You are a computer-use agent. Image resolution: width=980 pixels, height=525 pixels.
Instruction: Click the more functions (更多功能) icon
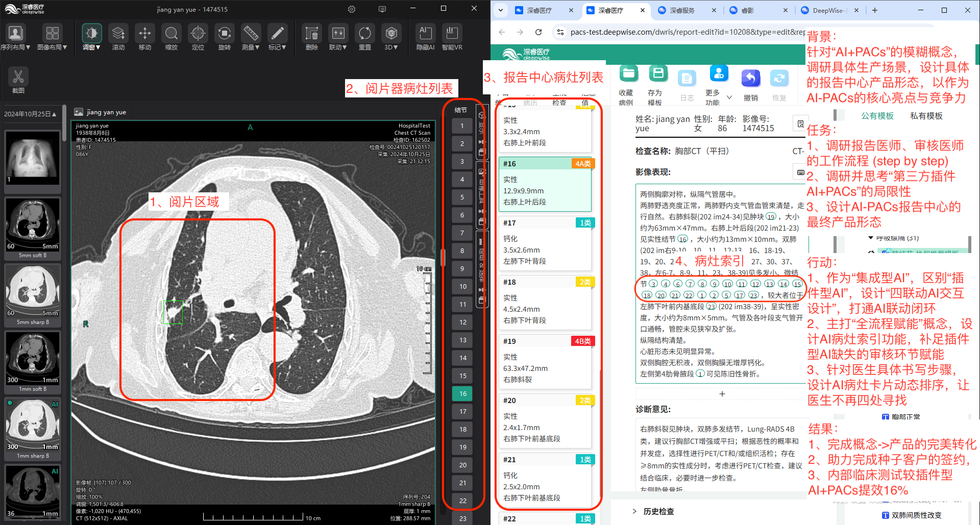(719, 74)
